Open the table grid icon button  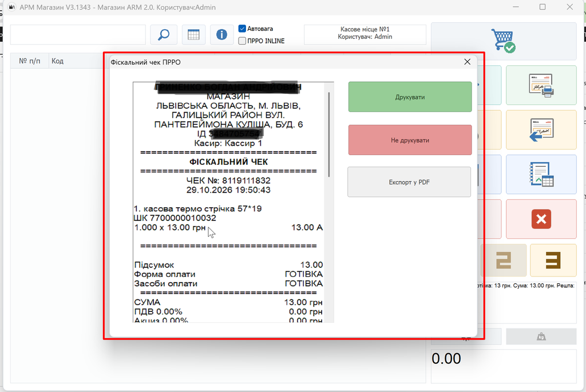tap(193, 35)
